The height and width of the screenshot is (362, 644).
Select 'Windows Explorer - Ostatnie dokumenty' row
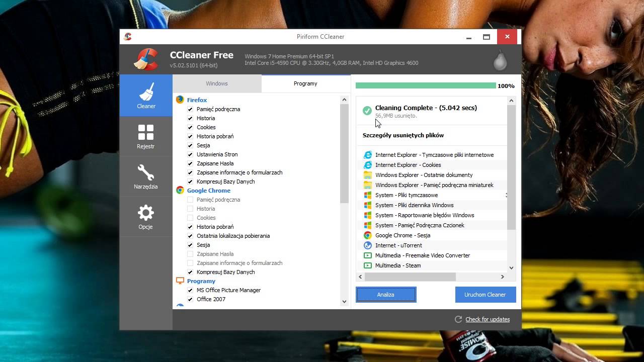pos(433,175)
